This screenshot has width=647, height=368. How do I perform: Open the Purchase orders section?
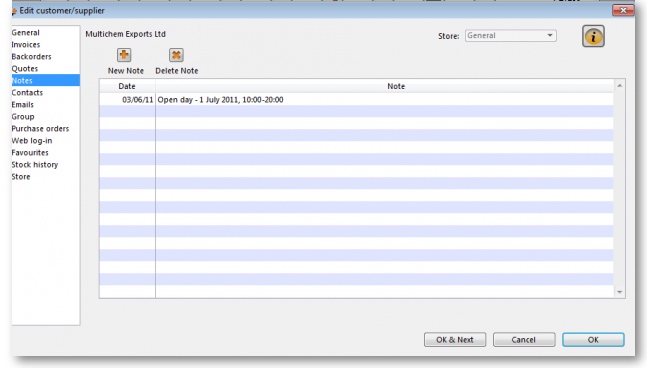[x=40, y=128]
